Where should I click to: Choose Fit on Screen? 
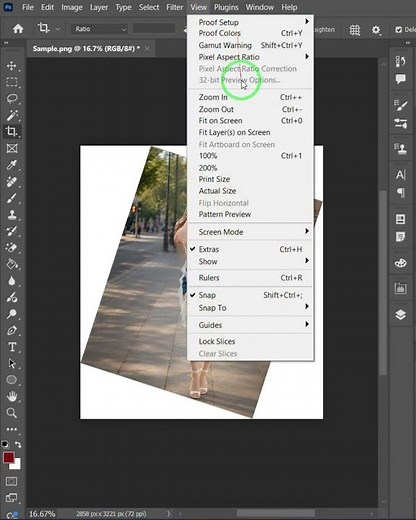250,121
